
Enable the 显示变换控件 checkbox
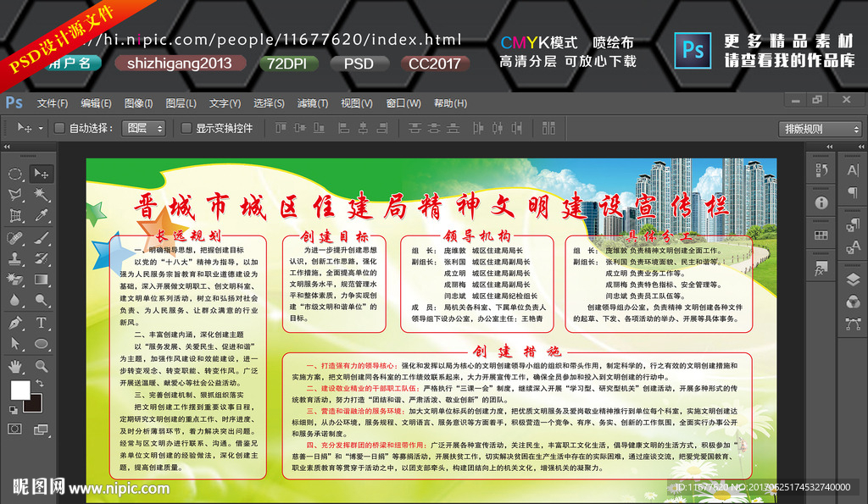coord(186,129)
